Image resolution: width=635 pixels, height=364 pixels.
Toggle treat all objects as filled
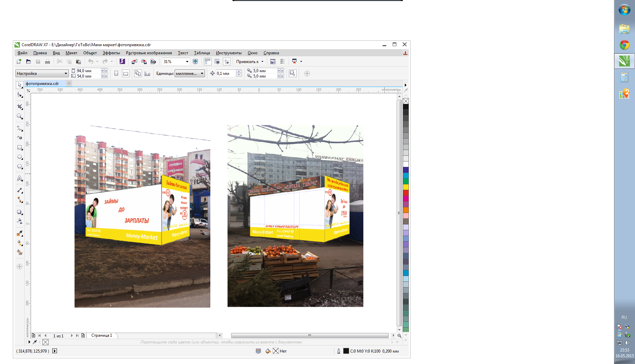[292, 73]
